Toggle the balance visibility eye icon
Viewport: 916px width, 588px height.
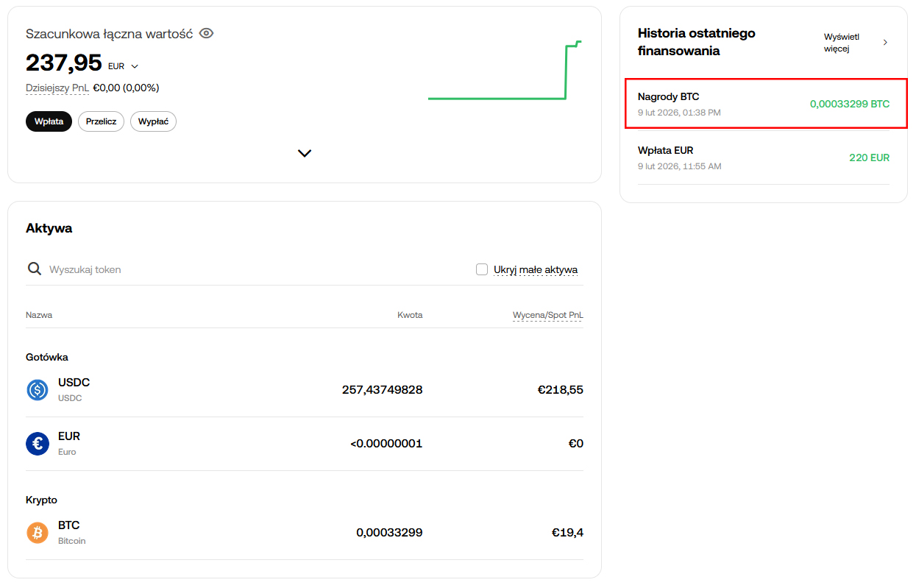click(207, 33)
